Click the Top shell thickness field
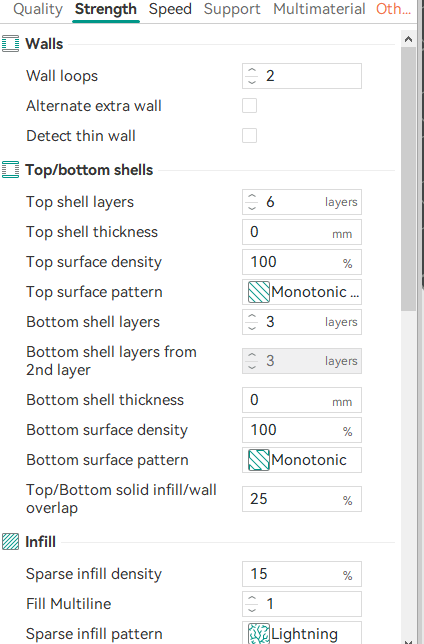This screenshot has height=644, width=424. coord(302,232)
